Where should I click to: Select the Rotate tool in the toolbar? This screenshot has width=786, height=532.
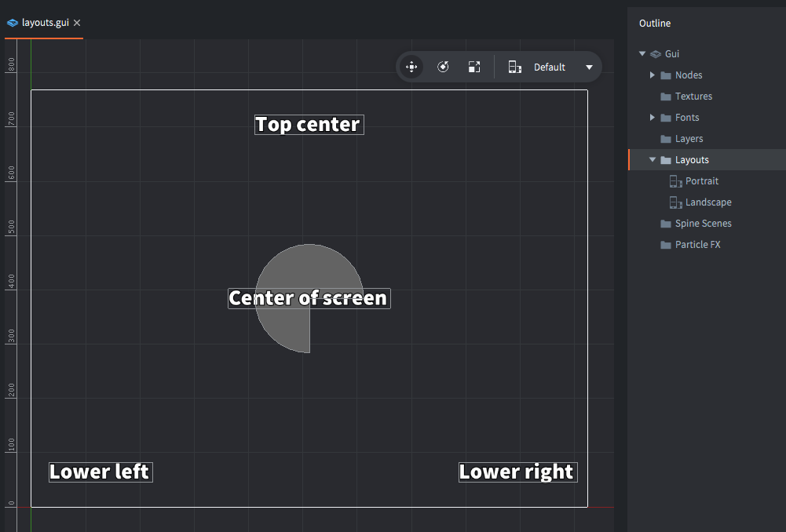point(443,67)
